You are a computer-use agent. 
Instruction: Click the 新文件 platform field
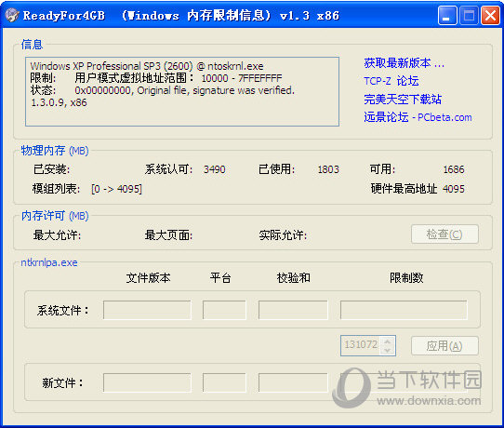click(224, 382)
